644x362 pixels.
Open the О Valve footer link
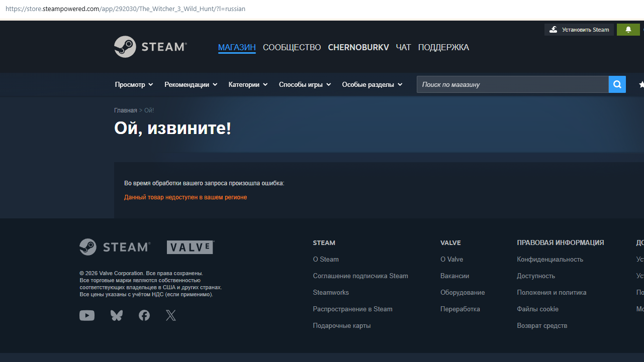click(x=452, y=260)
